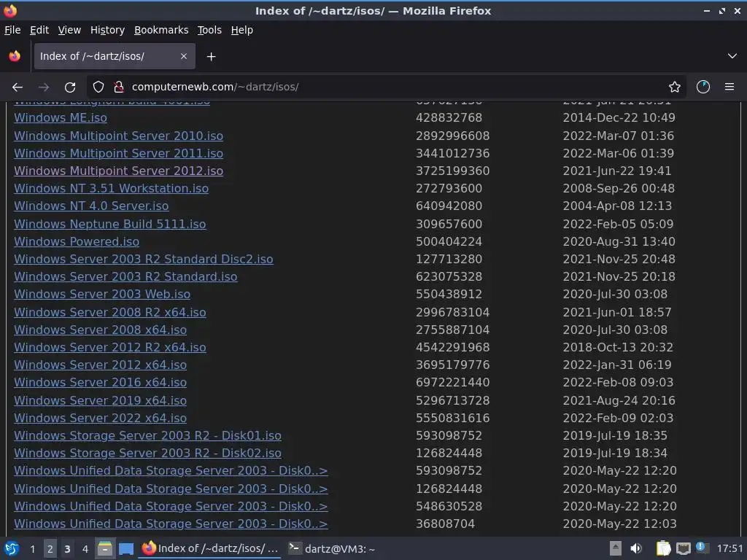Switch to workspace 2 in pager
The height and width of the screenshot is (560, 747).
(50, 549)
